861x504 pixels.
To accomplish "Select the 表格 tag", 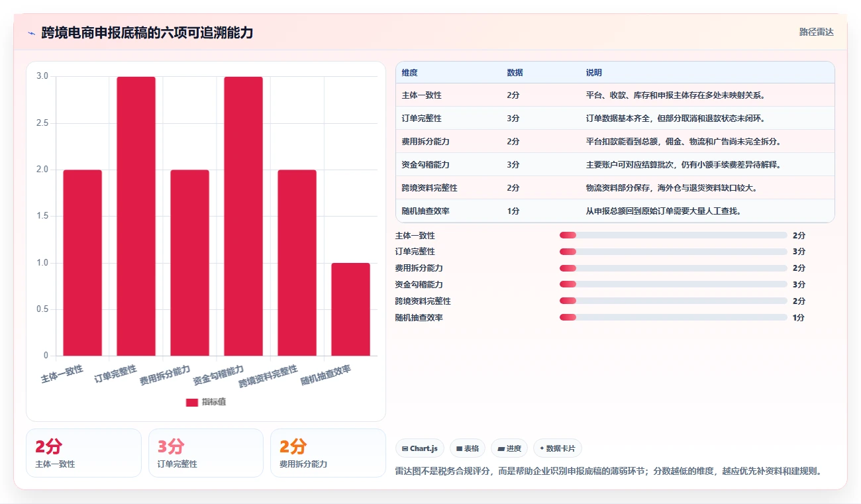I will (468, 448).
